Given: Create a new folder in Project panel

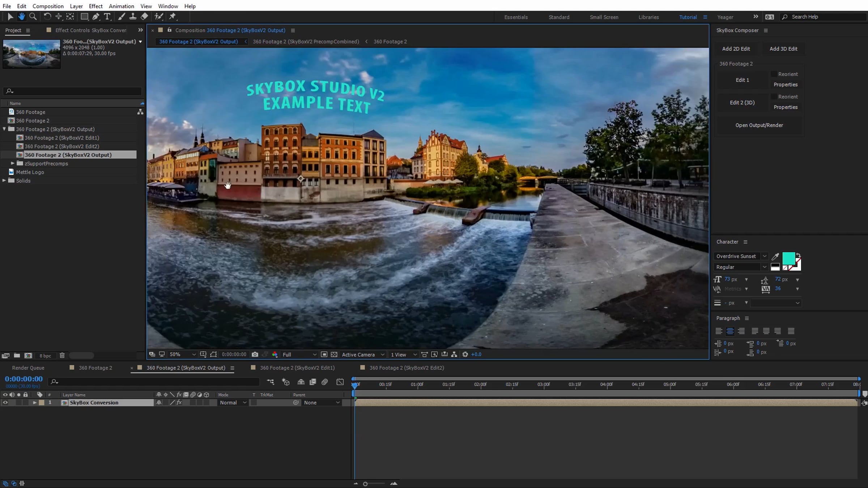Looking at the screenshot, I should (x=17, y=356).
